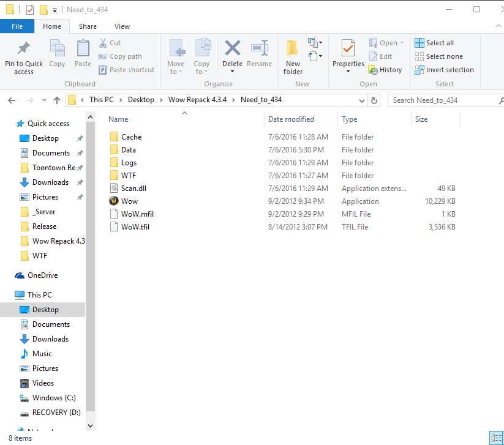The image size is (504, 445).
Task: Select the Home ribbon tab
Action: point(52,26)
